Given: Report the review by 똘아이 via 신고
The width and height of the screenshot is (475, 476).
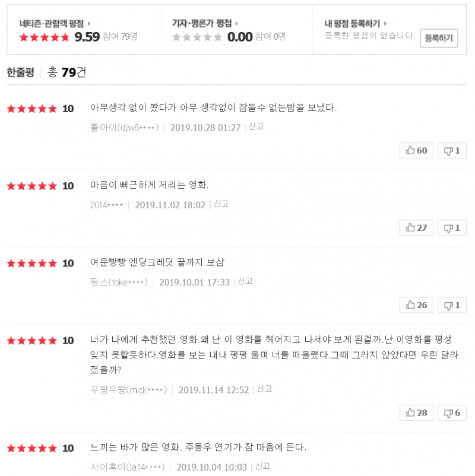Looking at the screenshot, I should (x=256, y=126).
